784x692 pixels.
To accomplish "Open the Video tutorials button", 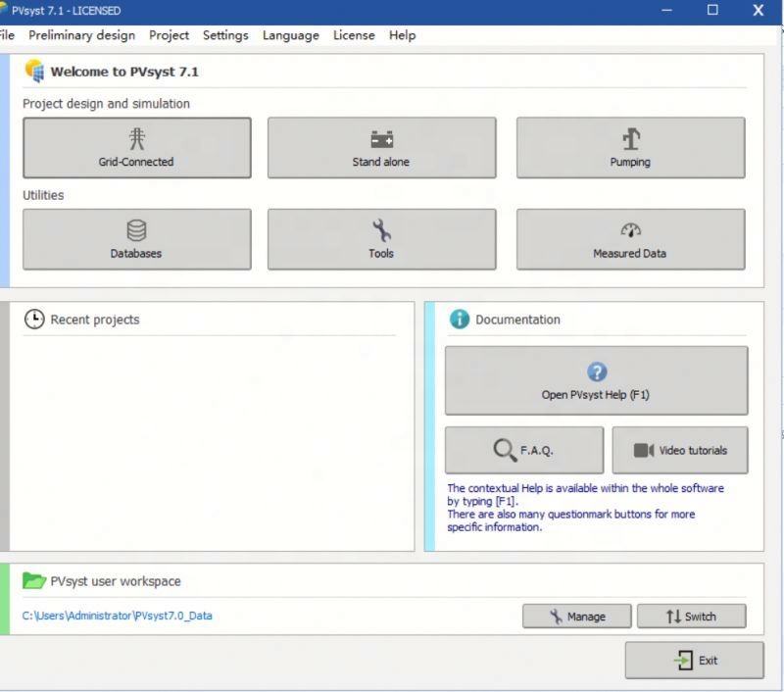I will tap(680, 451).
